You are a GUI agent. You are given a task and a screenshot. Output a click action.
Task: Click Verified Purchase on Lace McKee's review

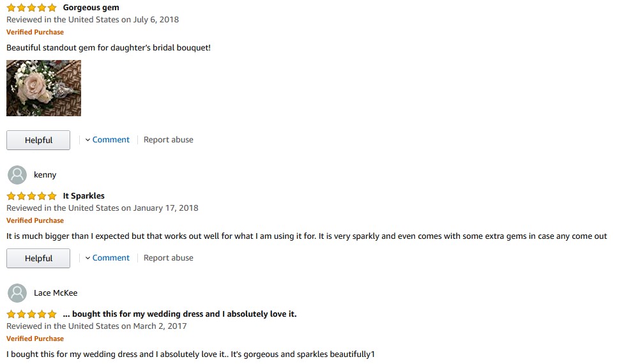tap(35, 338)
